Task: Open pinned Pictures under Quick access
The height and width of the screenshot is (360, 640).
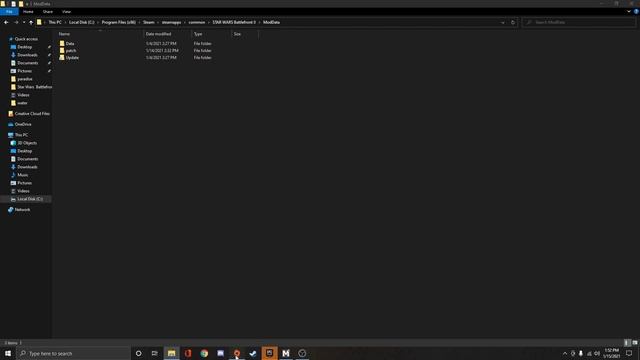Action: pyautogui.click(x=24, y=71)
